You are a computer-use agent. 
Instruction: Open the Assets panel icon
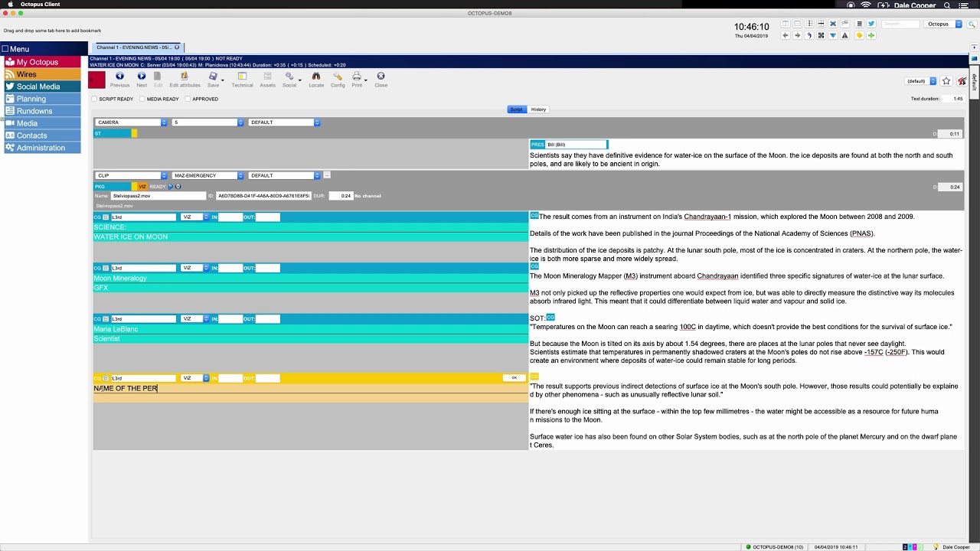(267, 77)
